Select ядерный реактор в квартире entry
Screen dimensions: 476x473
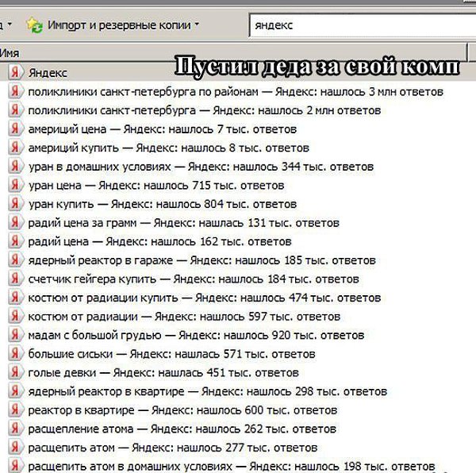(207, 391)
